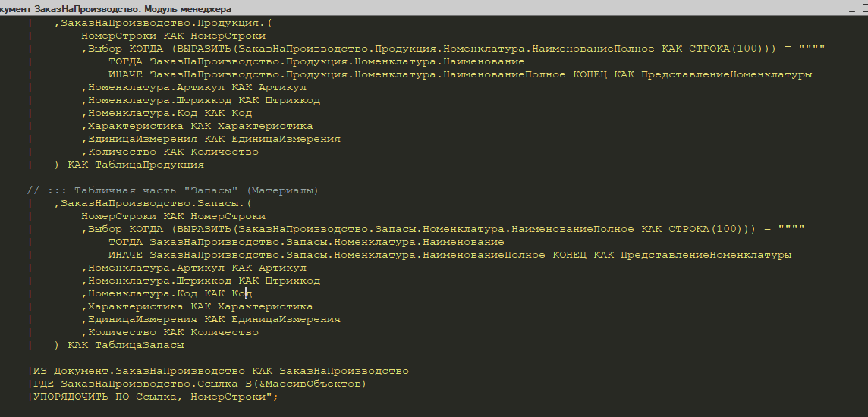
Task: Click the window title 'ЗаказНаПроизводство: Модуль менеджера'
Action: (134, 9)
